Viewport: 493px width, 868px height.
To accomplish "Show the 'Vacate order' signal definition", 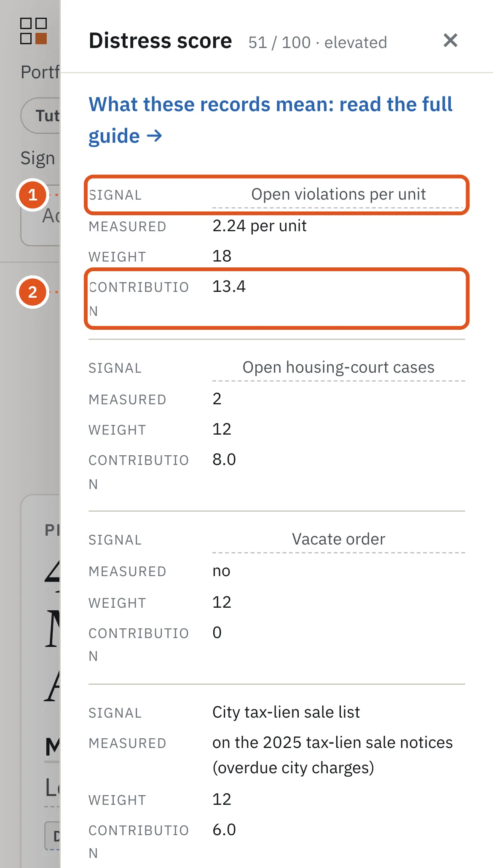I will coord(338,539).
